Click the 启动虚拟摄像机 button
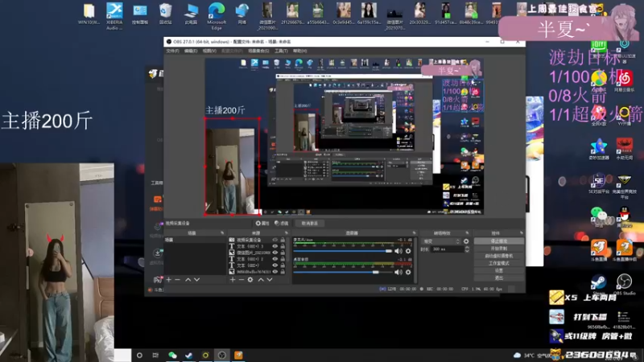This screenshot has height=362, width=644. pyautogui.click(x=499, y=256)
